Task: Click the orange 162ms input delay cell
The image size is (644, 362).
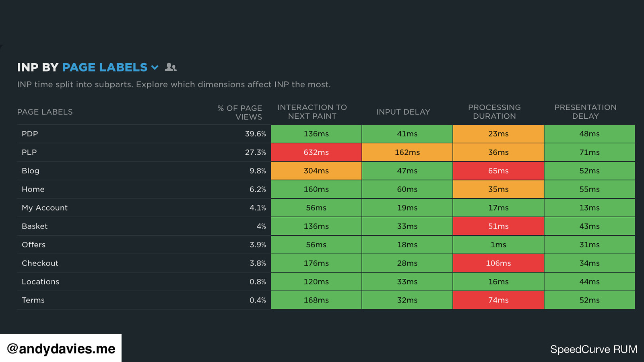Action: tap(407, 152)
